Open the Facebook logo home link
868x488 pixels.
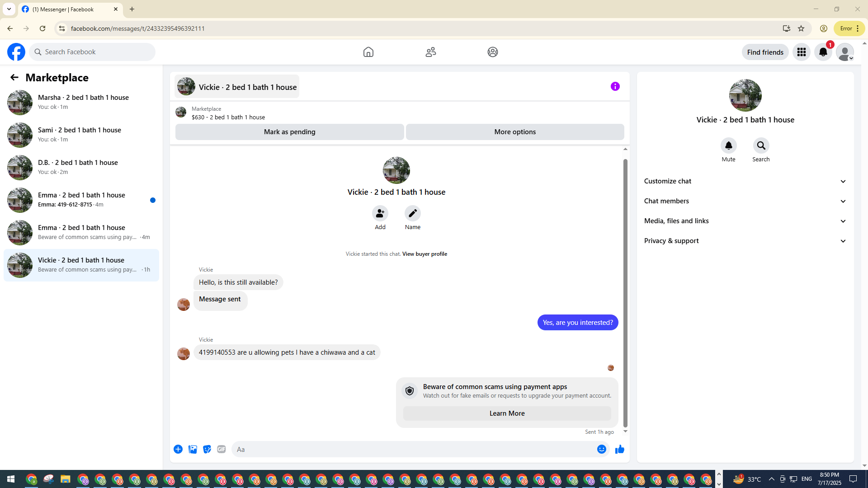pyautogui.click(x=16, y=52)
